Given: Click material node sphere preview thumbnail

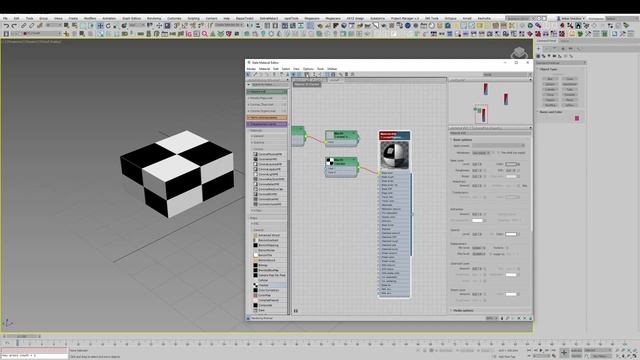Looking at the screenshot, I should point(394,155).
